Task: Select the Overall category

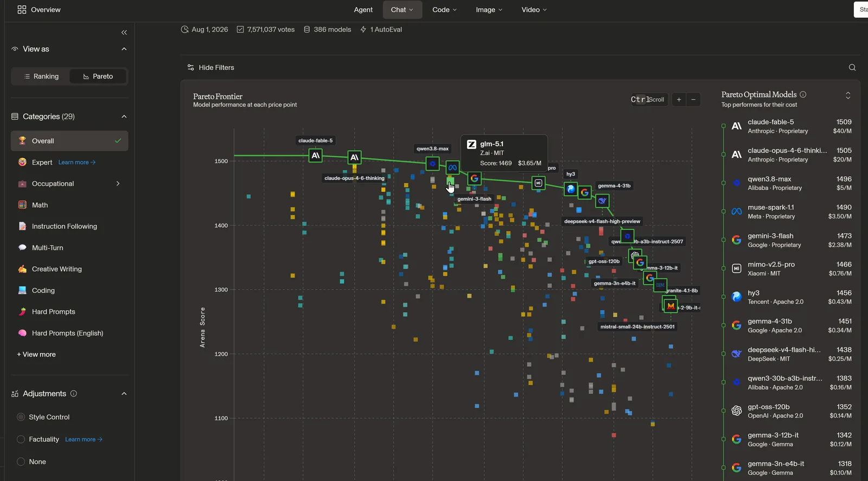Action: (x=69, y=141)
